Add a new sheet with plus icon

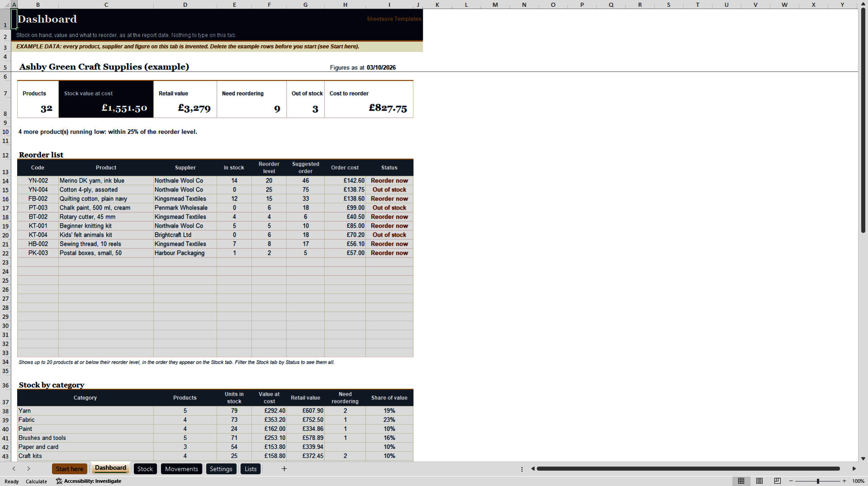(284, 469)
